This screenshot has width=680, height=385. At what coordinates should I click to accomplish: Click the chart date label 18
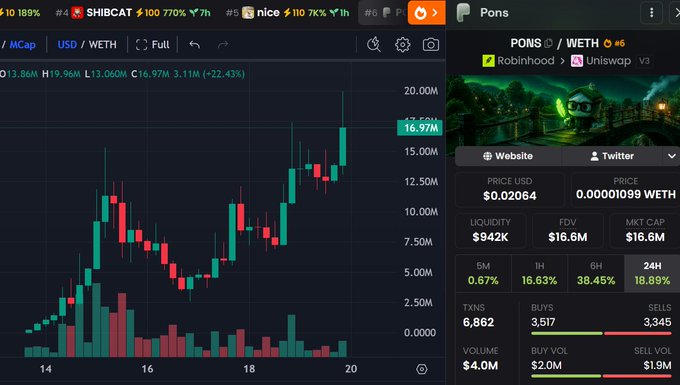[x=249, y=369]
